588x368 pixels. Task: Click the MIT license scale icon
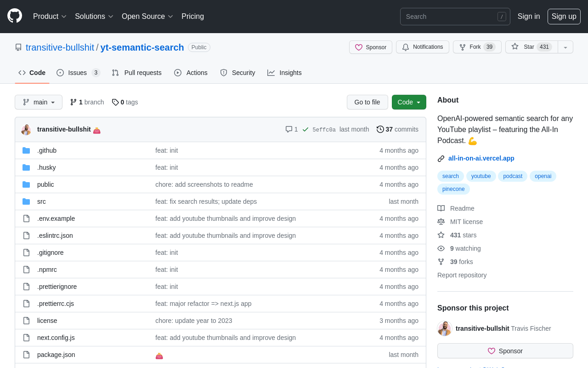[x=441, y=222]
